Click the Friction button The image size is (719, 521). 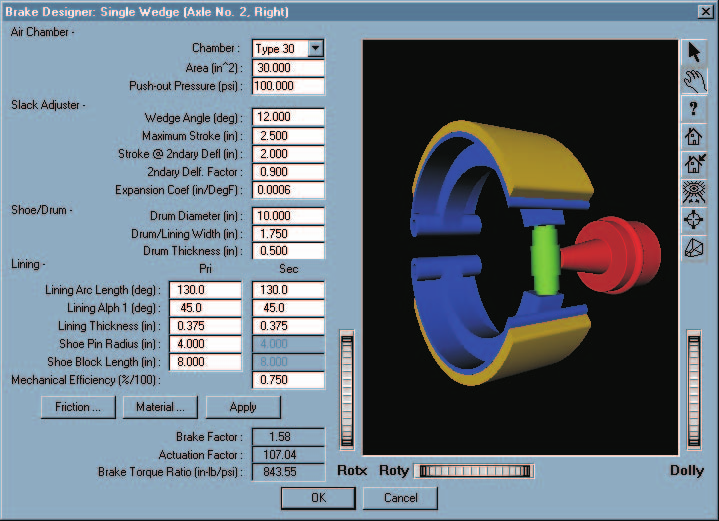click(x=78, y=407)
